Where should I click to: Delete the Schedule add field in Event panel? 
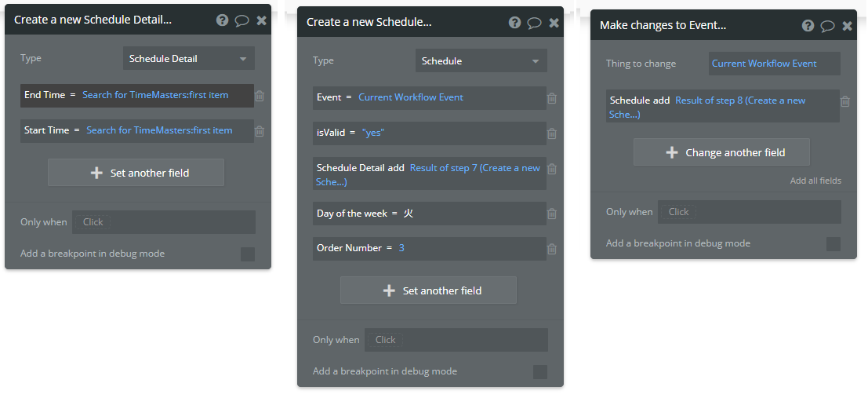point(845,101)
